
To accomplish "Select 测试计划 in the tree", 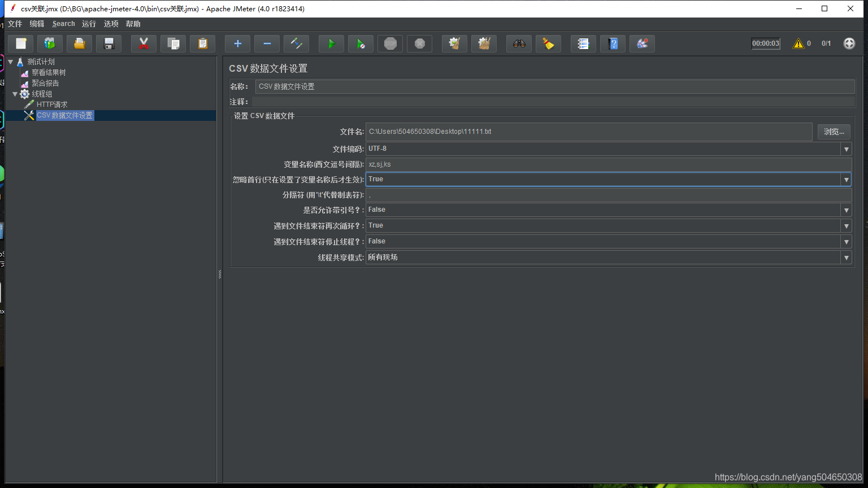I will coord(41,62).
